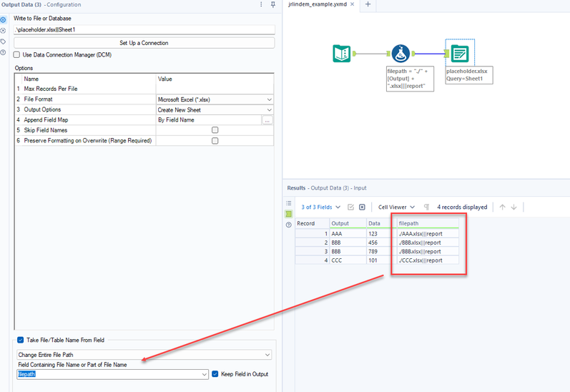Uncheck Keep Field in Output

pos(215,374)
